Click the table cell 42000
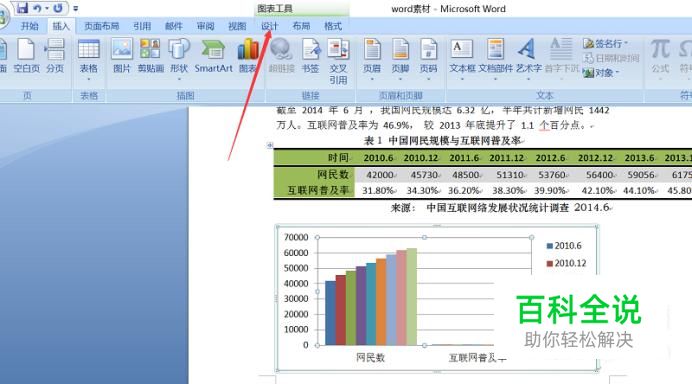This screenshot has width=692, height=384. point(380,175)
